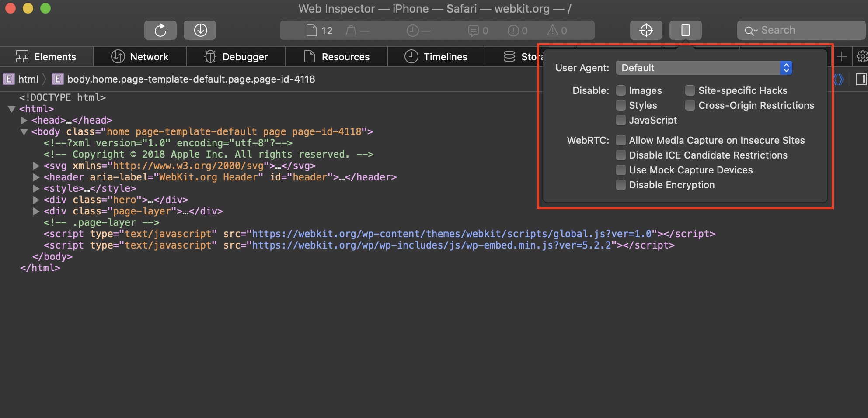Check Disable ICE Candidate Restrictions

pos(620,155)
